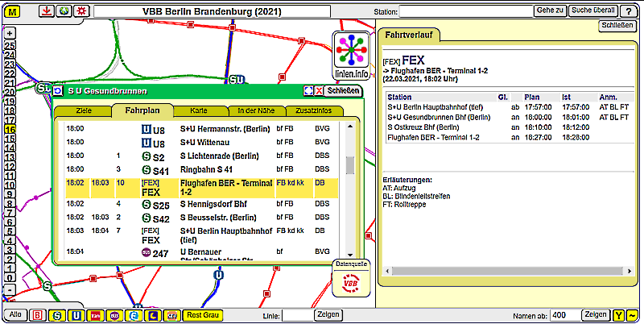Image resolution: width=644 pixels, height=324 pixels.
Task: Click Zeigen next to Namen ab
Action: [596, 315]
